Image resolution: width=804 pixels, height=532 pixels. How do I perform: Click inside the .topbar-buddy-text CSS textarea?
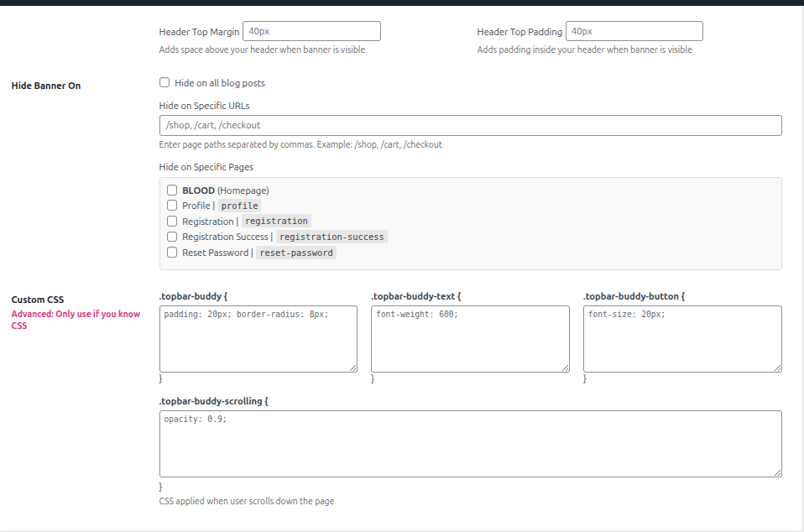[470, 338]
